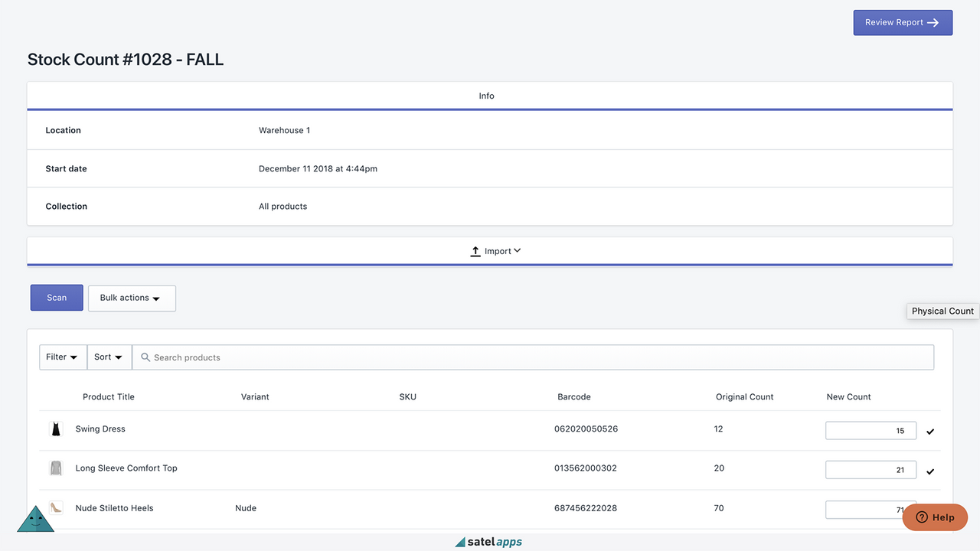Screen dimensions: 980x551
Task: Click the SKU column header
Action: click(x=408, y=397)
